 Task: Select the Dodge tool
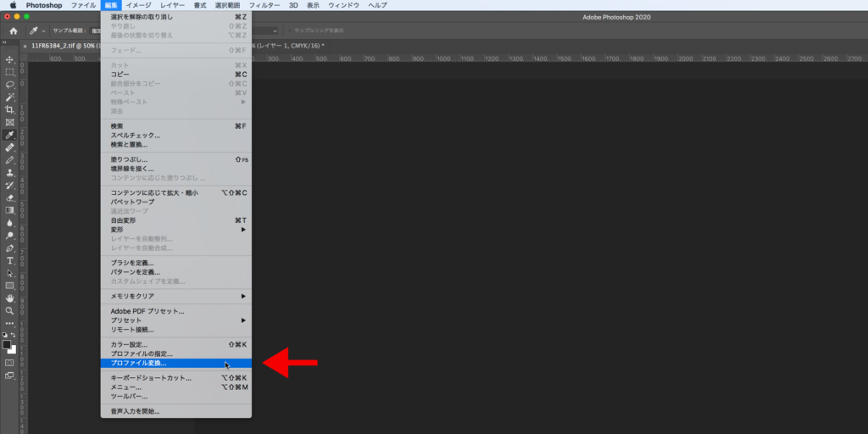pyautogui.click(x=9, y=236)
